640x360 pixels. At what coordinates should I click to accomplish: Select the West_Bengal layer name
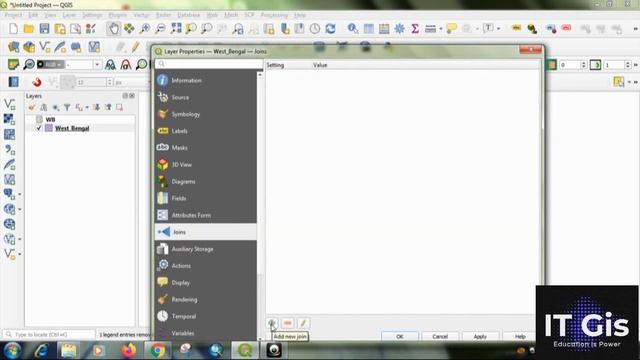tap(72, 128)
